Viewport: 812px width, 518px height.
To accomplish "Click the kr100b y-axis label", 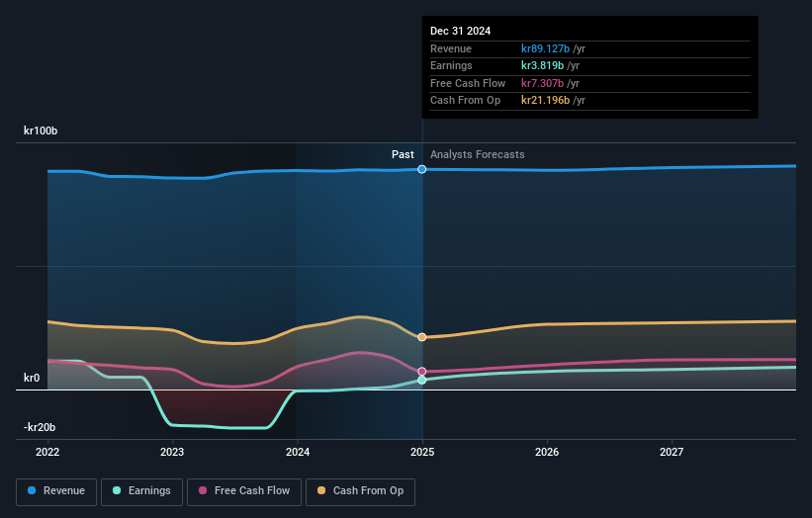I will (x=41, y=130).
